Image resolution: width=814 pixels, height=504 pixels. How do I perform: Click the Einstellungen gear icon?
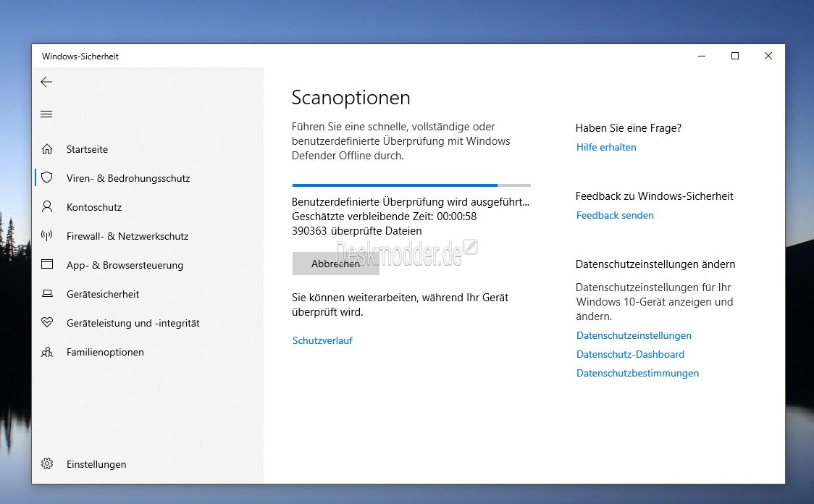pos(47,464)
